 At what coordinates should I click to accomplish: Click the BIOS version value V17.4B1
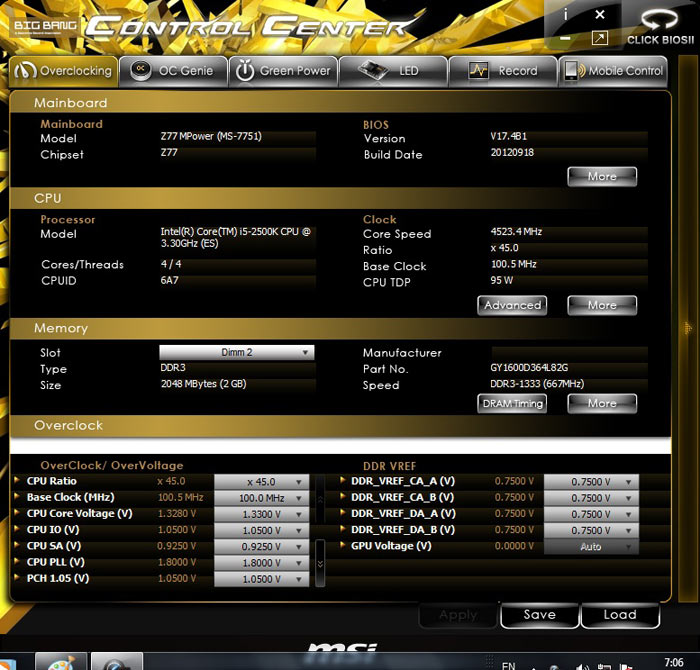tap(508, 136)
